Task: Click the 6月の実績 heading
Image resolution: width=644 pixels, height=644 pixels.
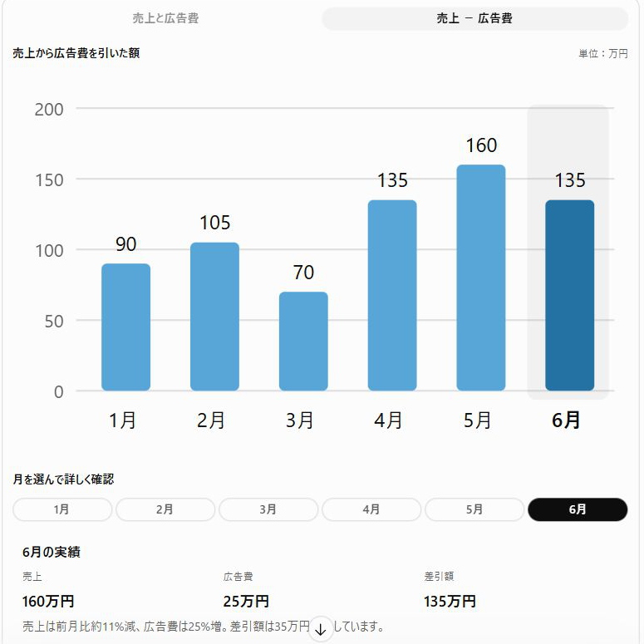Action: [52, 552]
